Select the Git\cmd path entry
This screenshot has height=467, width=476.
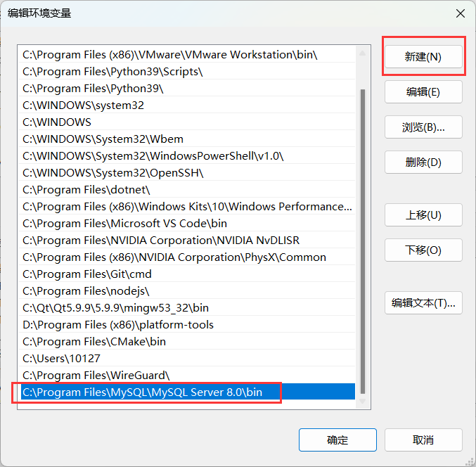click(x=87, y=274)
